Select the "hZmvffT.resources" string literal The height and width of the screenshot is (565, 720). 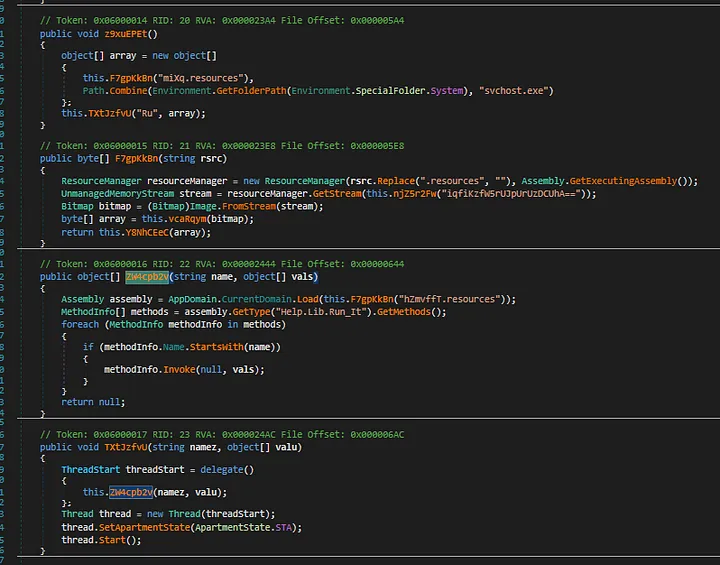pyautogui.click(x=450, y=299)
